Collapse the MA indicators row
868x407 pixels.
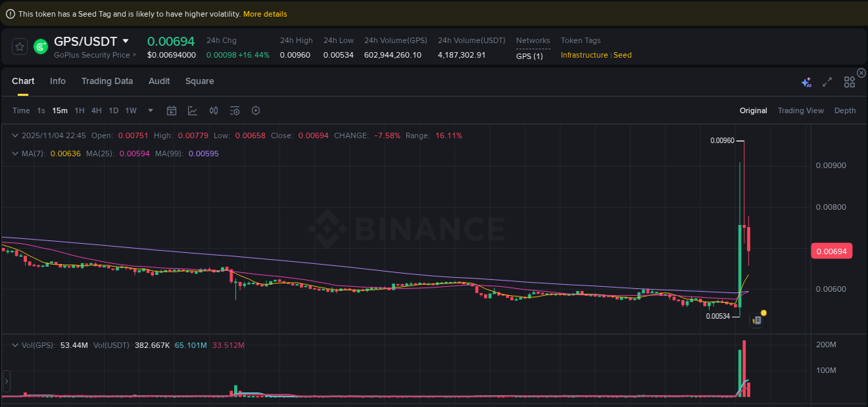[x=15, y=153]
